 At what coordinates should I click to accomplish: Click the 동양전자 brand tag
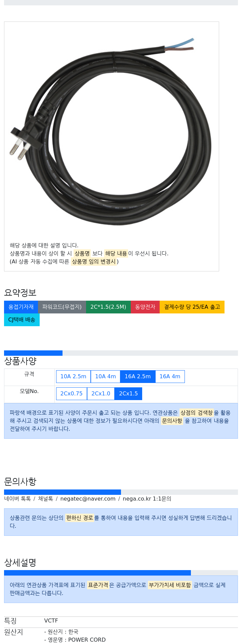145,307
